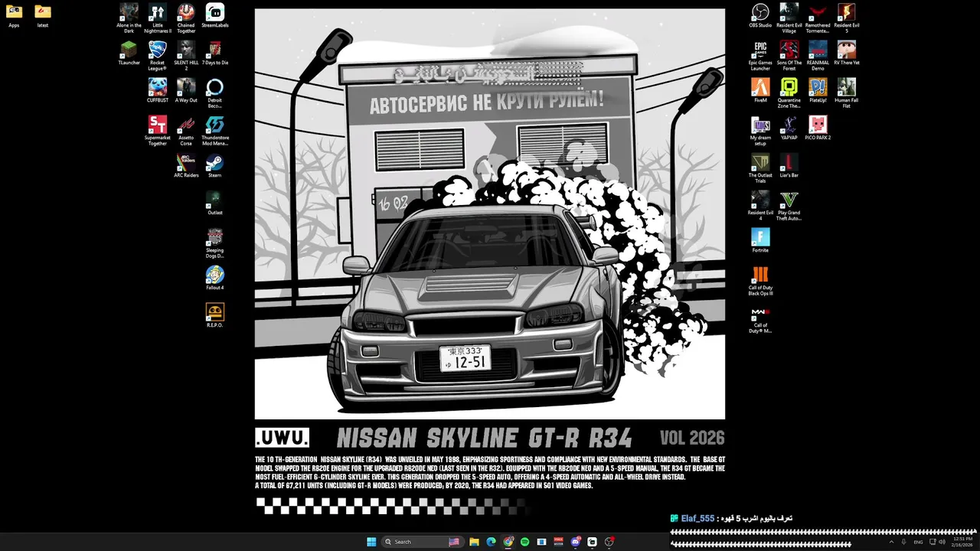Select My dream setup shortcut

(x=760, y=130)
